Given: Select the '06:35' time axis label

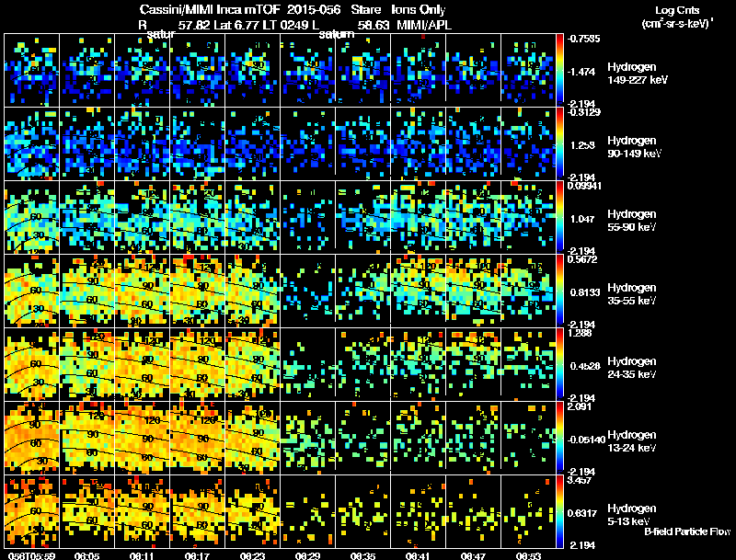Looking at the screenshot, I should [x=362, y=556].
